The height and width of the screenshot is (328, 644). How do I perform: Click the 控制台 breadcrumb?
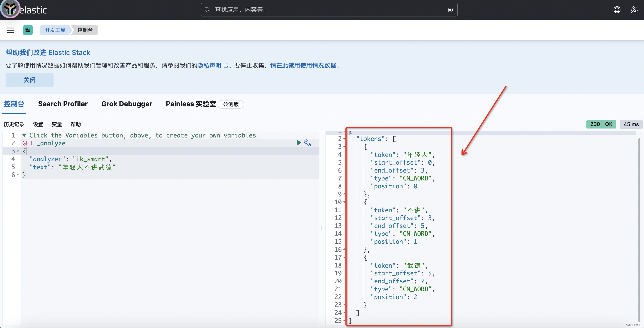85,30
